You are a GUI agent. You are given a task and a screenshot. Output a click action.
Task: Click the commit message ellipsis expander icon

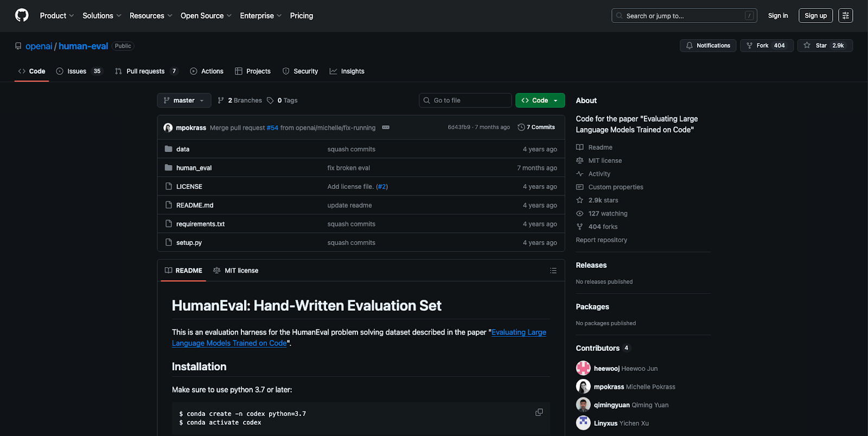386,128
